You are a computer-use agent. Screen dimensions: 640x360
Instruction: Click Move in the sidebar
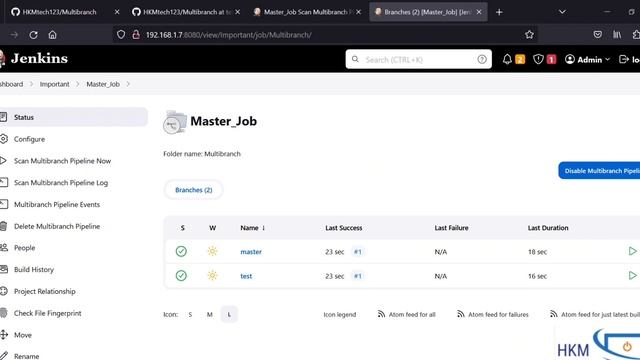[22, 335]
